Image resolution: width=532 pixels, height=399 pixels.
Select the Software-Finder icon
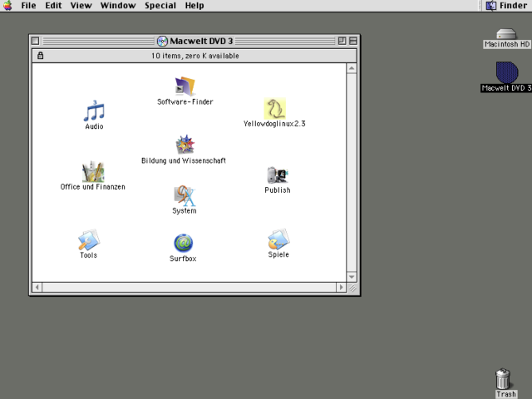click(x=185, y=86)
